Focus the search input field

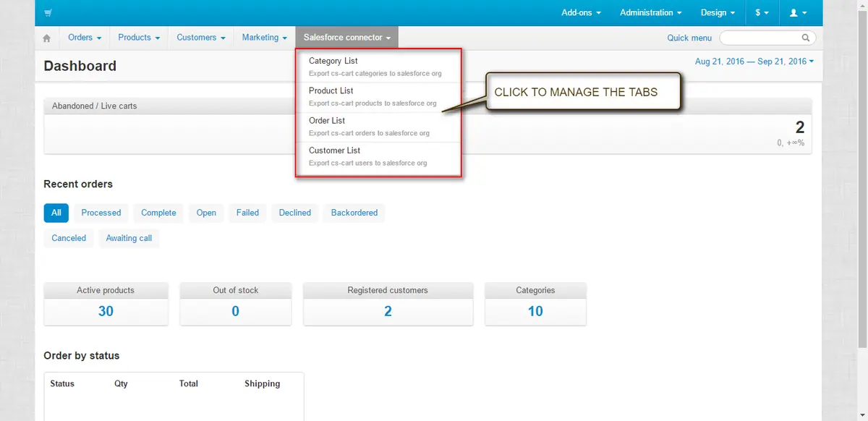(x=759, y=38)
